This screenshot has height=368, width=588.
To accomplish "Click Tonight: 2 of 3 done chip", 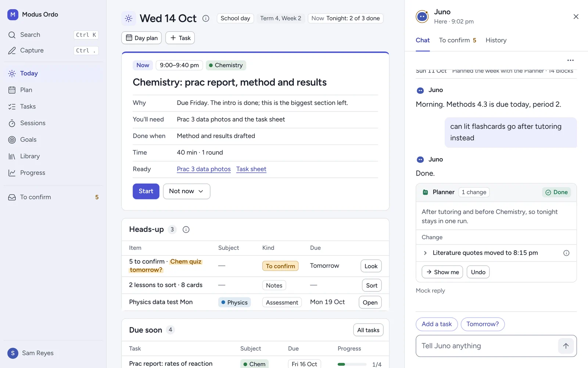I will tap(346, 18).
